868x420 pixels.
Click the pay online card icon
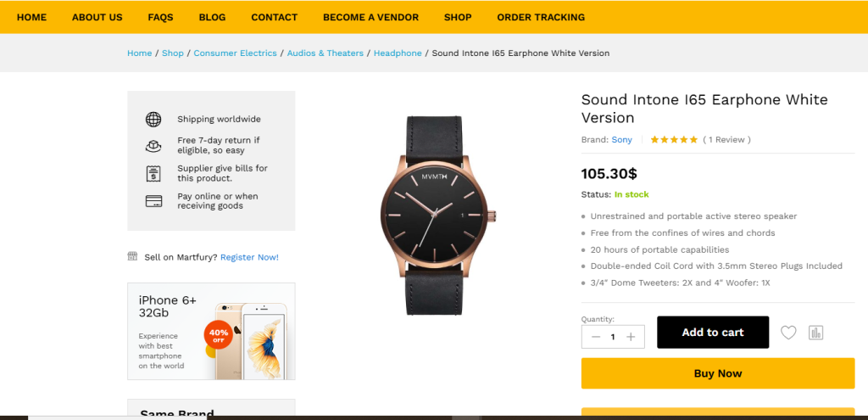pyautogui.click(x=153, y=201)
